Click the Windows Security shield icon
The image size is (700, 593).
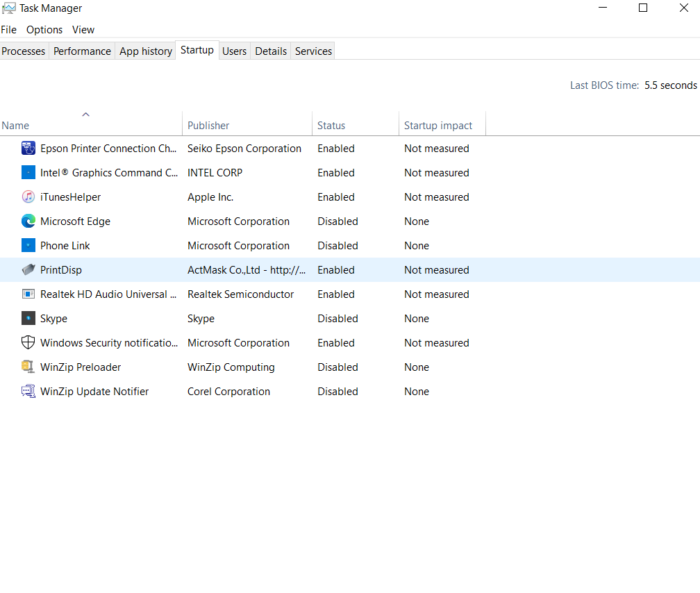[x=28, y=342]
